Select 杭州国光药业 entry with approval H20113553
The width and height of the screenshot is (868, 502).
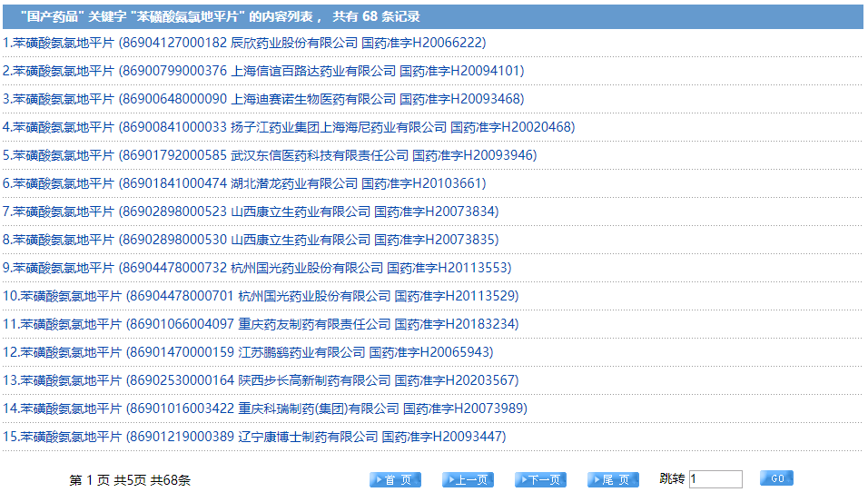click(x=256, y=268)
